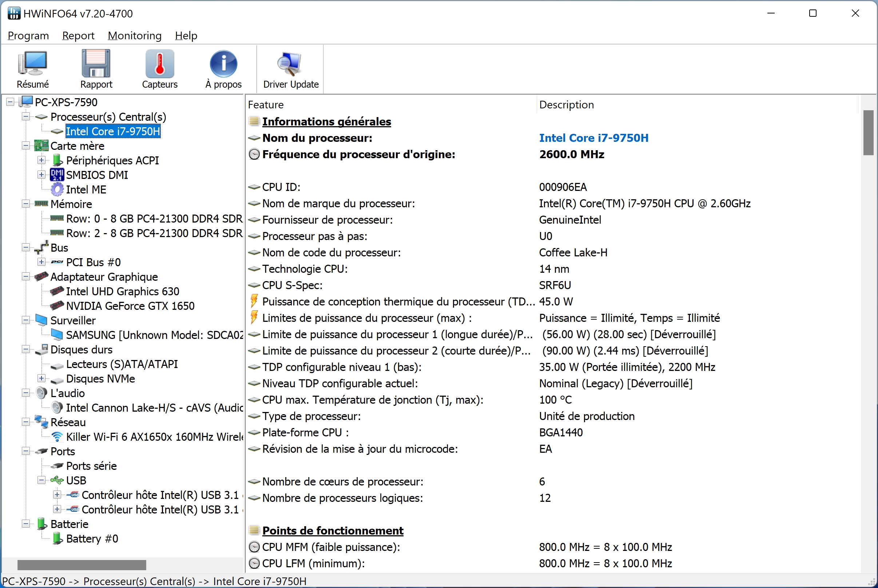Click the Bus connector icon
This screenshot has width=878, height=588.
click(x=41, y=248)
